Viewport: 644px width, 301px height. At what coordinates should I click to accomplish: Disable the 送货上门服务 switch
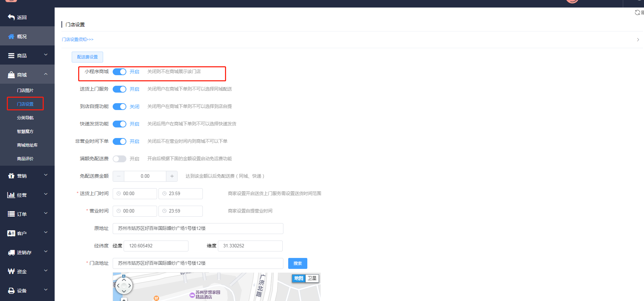120,89
